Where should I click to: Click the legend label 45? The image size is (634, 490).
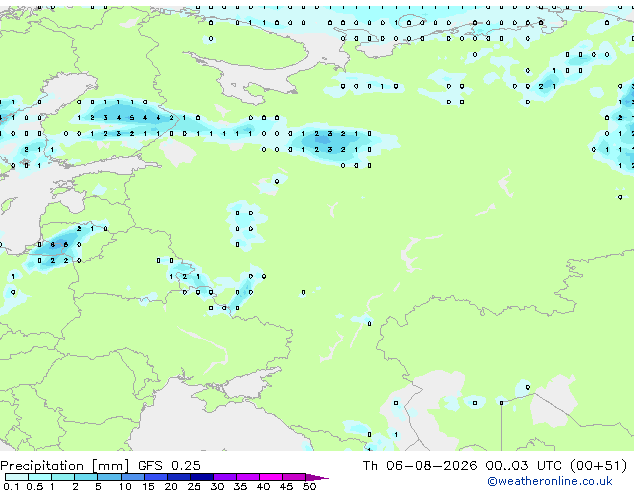coord(286,486)
